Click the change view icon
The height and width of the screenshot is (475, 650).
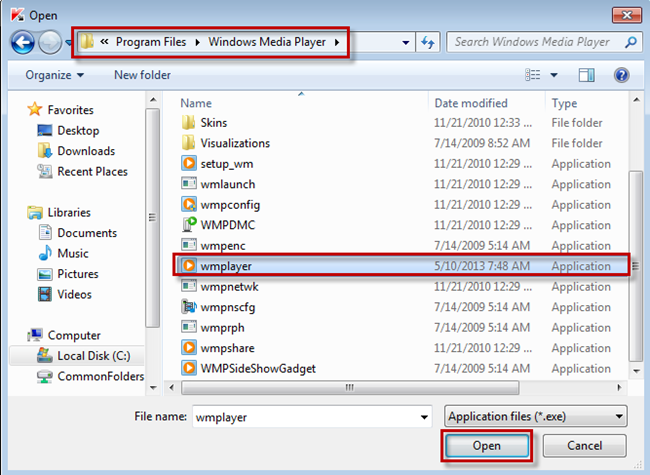click(x=533, y=75)
